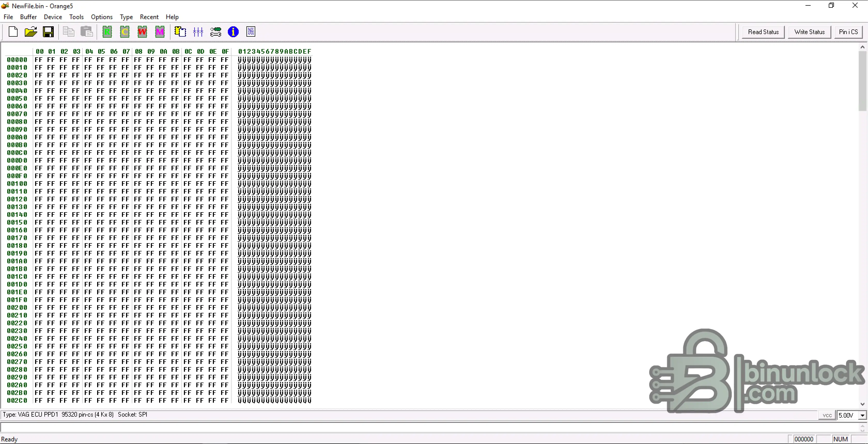This screenshot has height=444, width=868.
Task: Click the text document window icon in toolbar
Action: click(251, 32)
